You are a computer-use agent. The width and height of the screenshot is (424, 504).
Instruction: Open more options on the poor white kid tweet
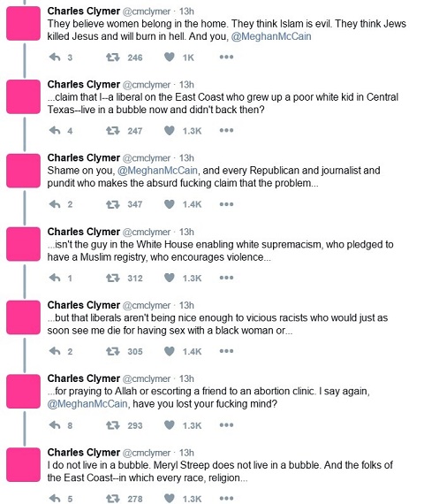(x=226, y=131)
